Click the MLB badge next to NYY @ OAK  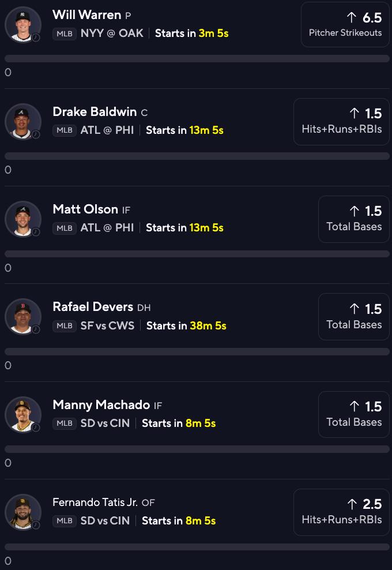point(65,33)
